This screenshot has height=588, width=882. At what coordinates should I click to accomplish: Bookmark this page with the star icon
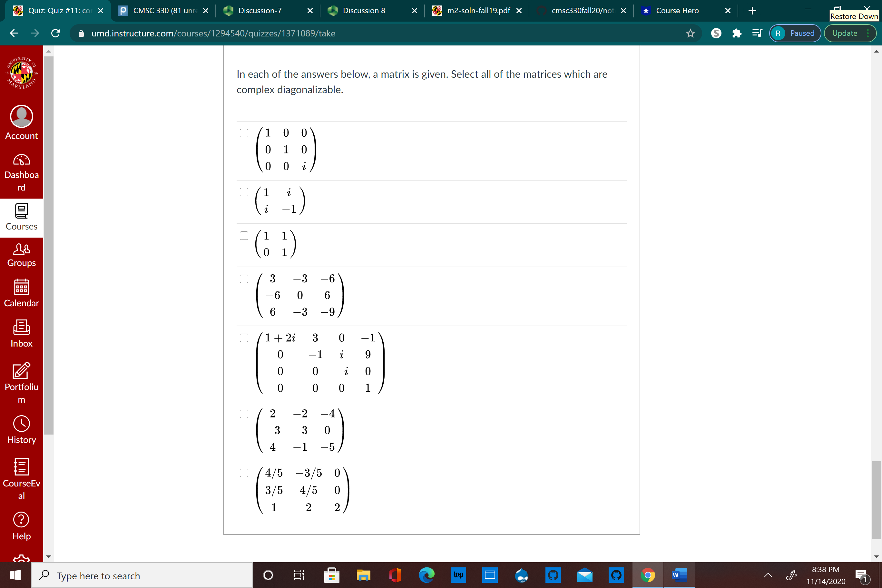691,33
